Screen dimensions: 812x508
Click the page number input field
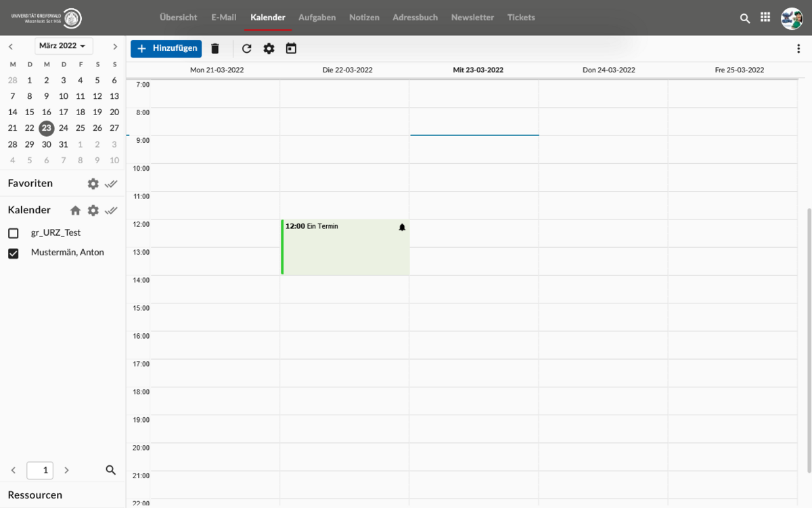40,470
